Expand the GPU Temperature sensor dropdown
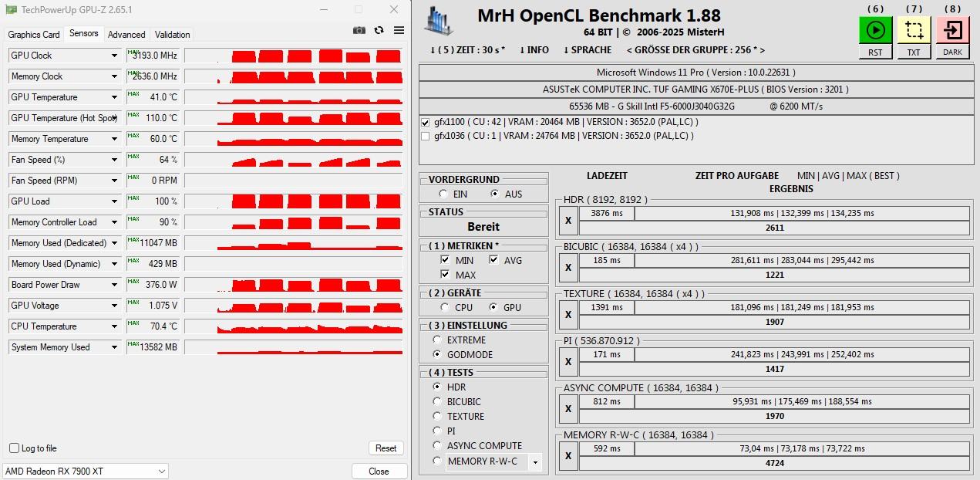This screenshot has height=480, width=980. (114, 97)
